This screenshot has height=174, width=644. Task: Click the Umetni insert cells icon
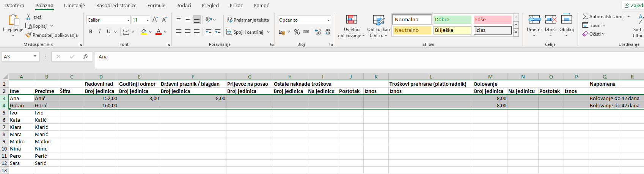pyautogui.click(x=534, y=19)
